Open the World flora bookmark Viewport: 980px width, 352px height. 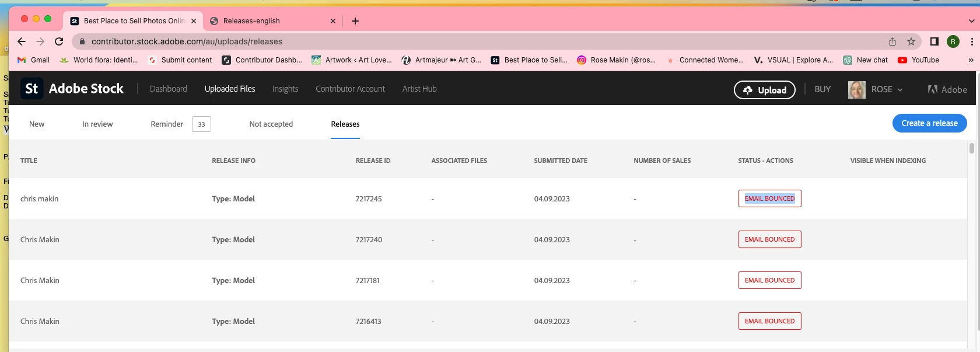(99, 60)
